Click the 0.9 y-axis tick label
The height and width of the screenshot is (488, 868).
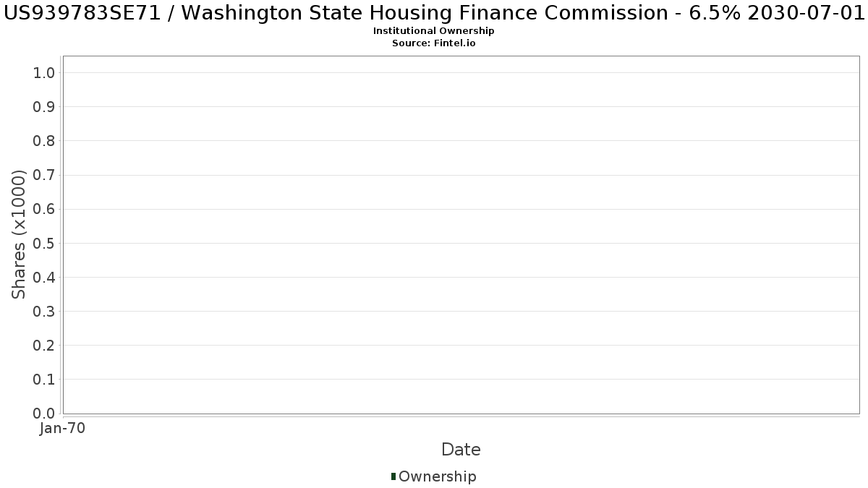[44, 107]
